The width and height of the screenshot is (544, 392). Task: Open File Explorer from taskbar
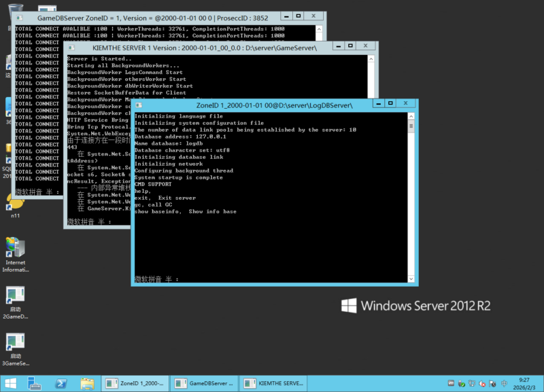click(x=87, y=383)
